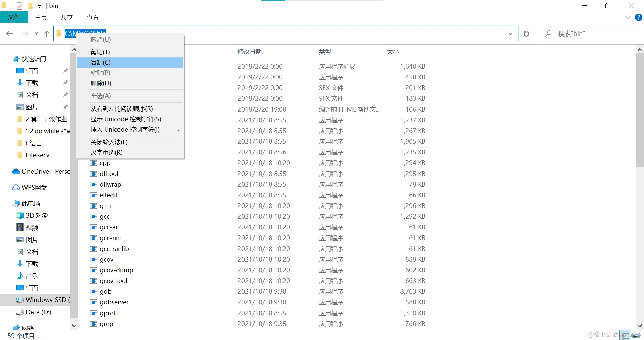Screen dimensions: 644x340
Task: Select the OneDrive cloud icon in sidebar
Action: pyautogui.click(x=16, y=171)
